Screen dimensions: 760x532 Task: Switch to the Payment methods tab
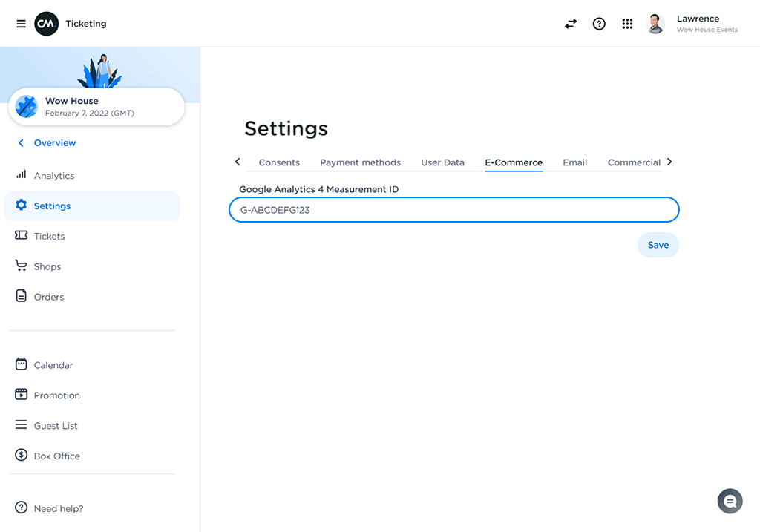[360, 162]
